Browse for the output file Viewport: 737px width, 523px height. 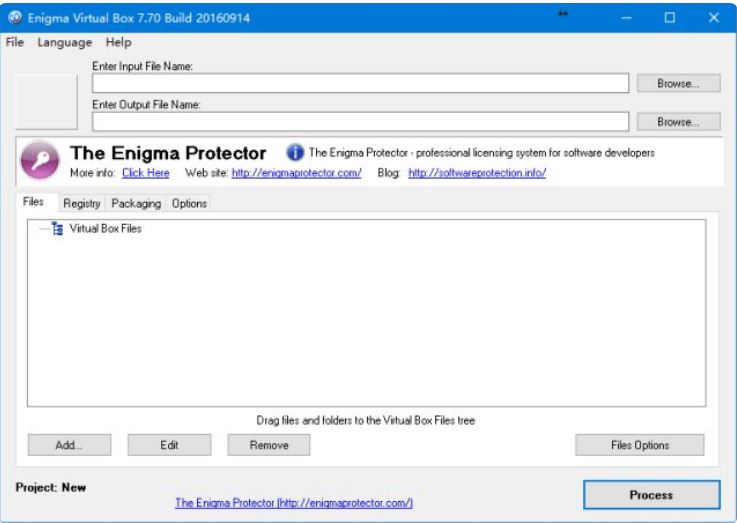(678, 122)
